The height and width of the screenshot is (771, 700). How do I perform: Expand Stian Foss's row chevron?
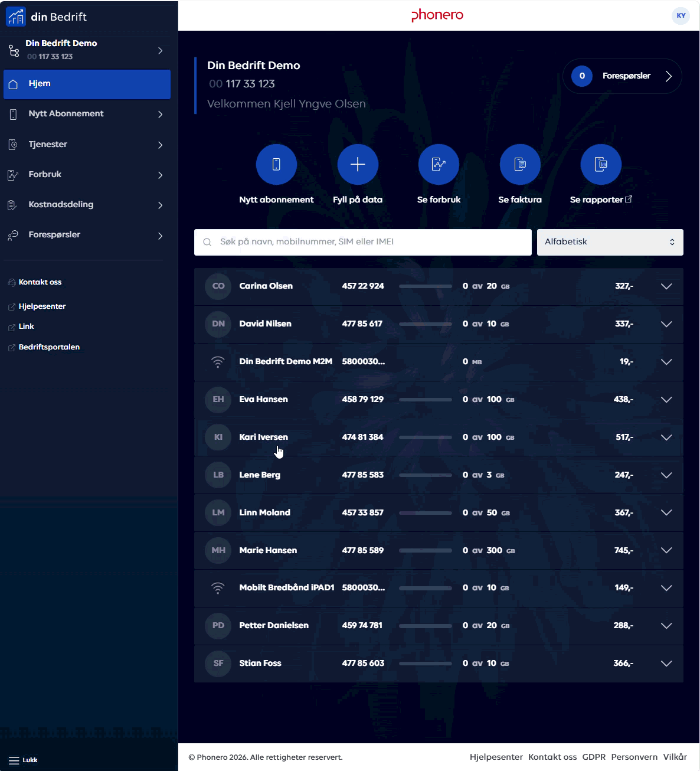click(x=666, y=664)
